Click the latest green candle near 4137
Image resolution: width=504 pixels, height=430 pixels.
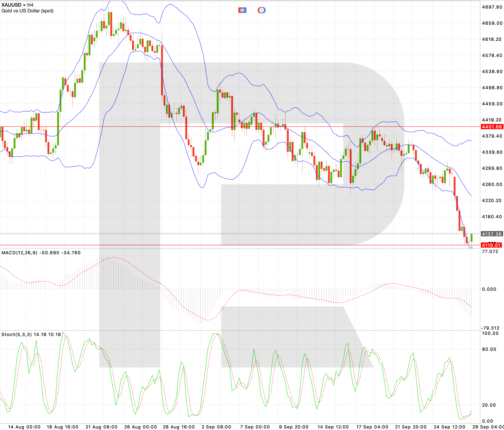point(472,238)
